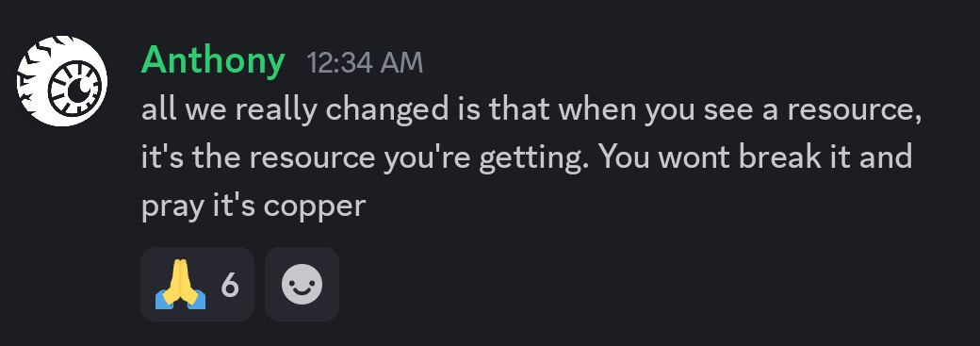The width and height of the screenshot is (980, 346).
Task: Click the second line starting "it's the resource"
Action: [x=526, y=157]
